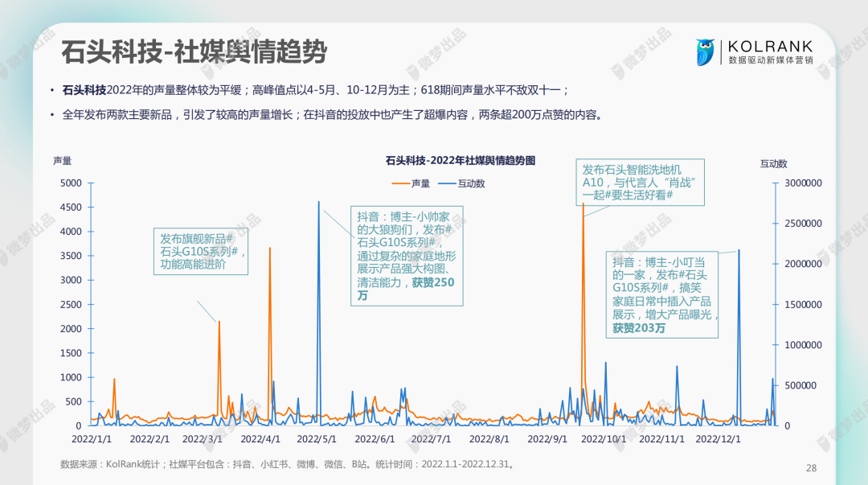This screenshot has width=868, height=485.
Task: Click the second bullet about 两款主要新品
Action: [x=333, y=115]
